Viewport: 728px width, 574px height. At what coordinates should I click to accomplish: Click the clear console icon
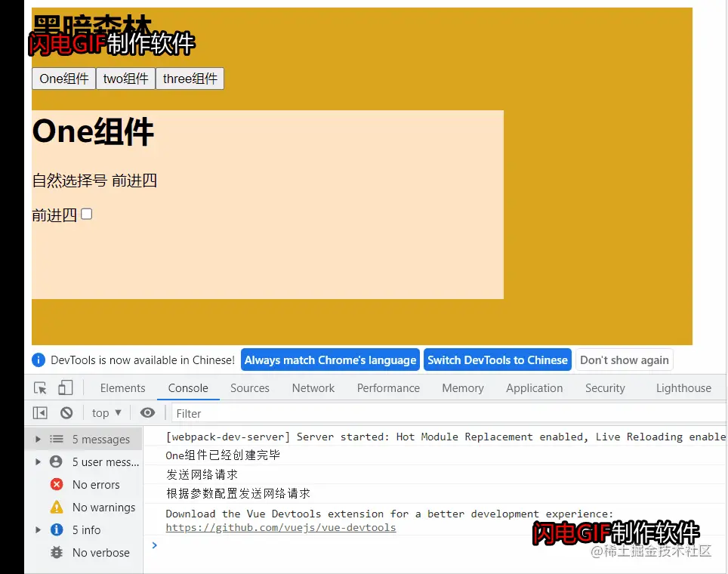point(66,412)
